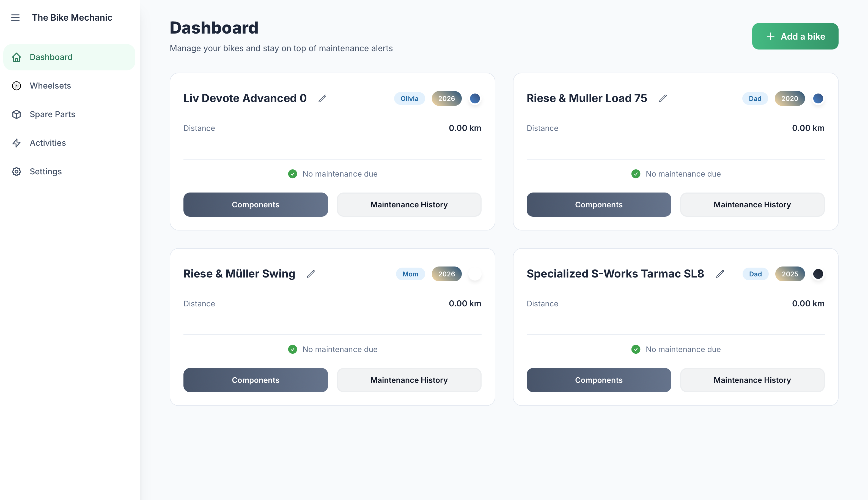Select the Wheelsets wheel icon
The image size is (868, 500).
[17, 86]
